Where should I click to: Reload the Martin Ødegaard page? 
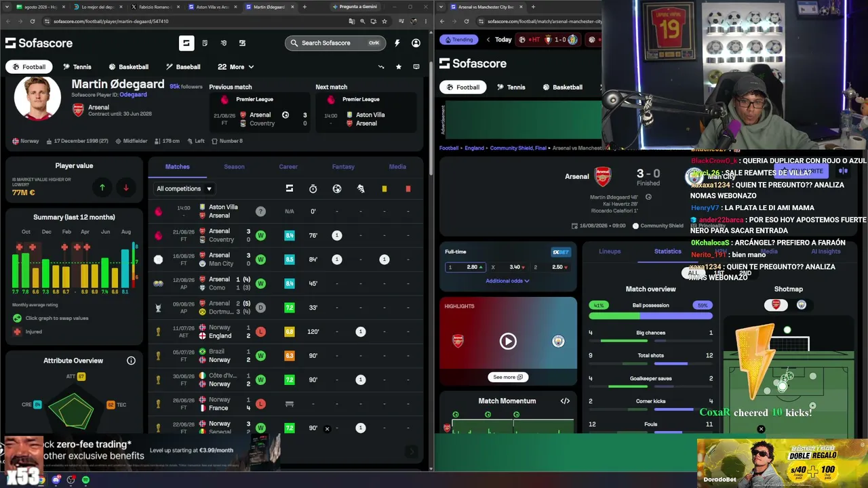click(x=34, y=21)
